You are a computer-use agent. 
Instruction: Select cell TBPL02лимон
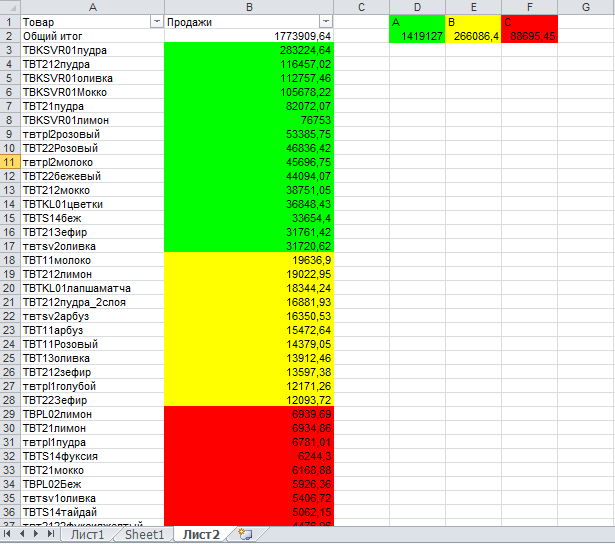[x=92, y=414]
